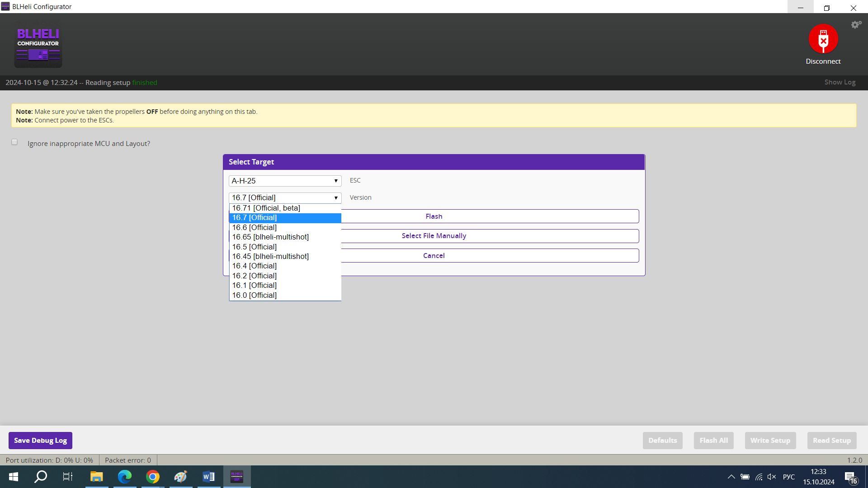
Task: Open Google Chrome from taskbar
Action: click(153, 477)
